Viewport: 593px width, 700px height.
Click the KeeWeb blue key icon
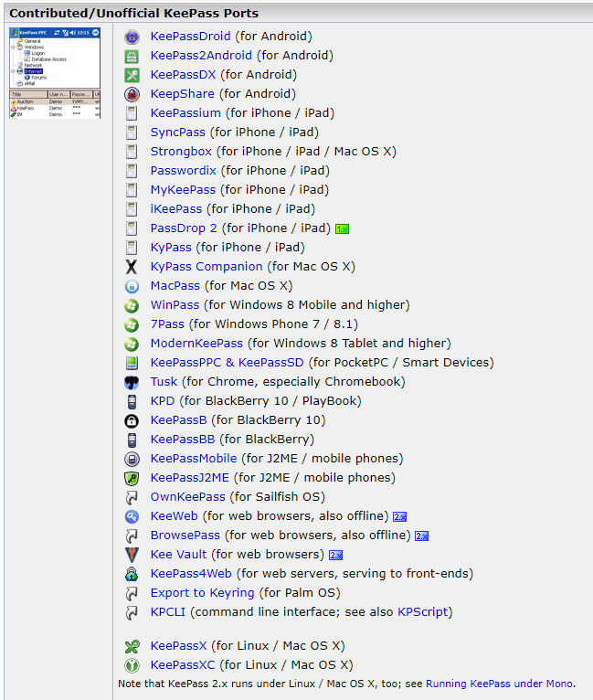point(132,516)
